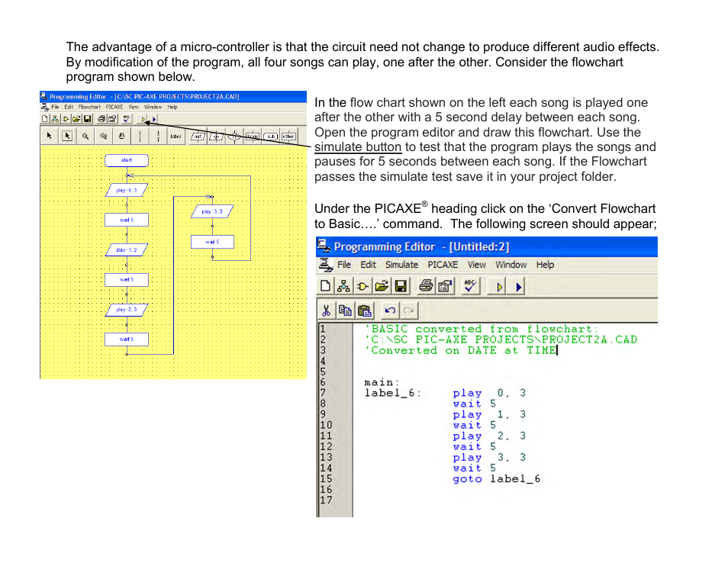The height and width of the screenshot is (563, 728).
Task: Open View menu in Untitled:2 window
Action: click(477, 265)
